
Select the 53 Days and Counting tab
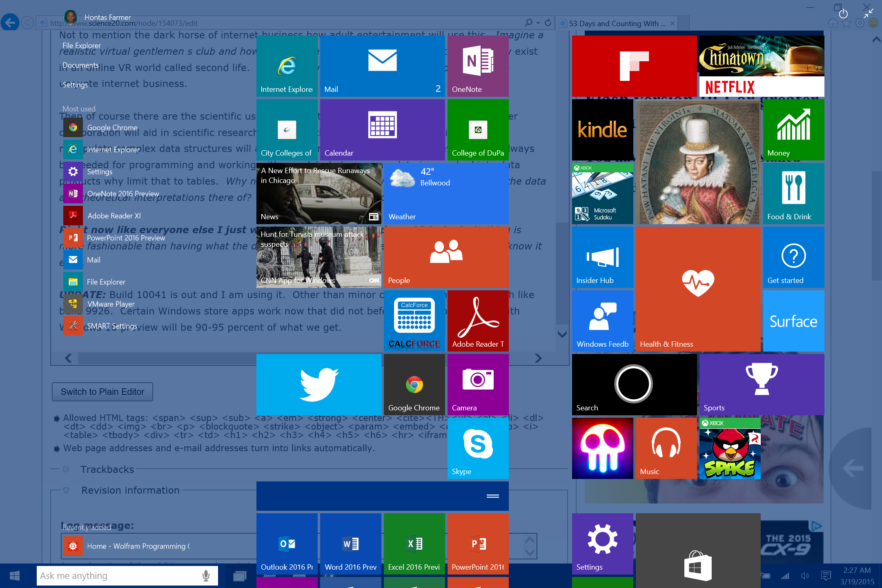(x=617, y=24)
